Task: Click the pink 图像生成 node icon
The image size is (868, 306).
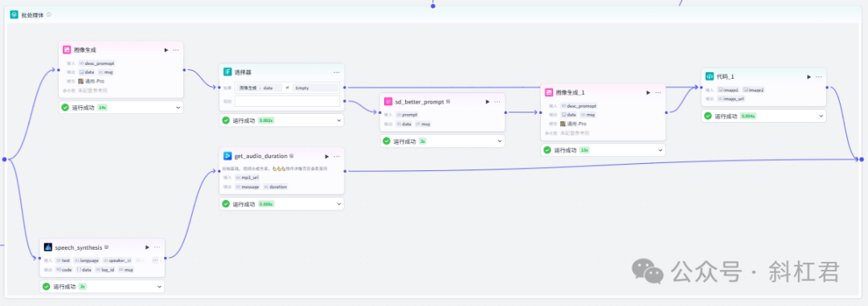Action: click(x=67, y=50)
